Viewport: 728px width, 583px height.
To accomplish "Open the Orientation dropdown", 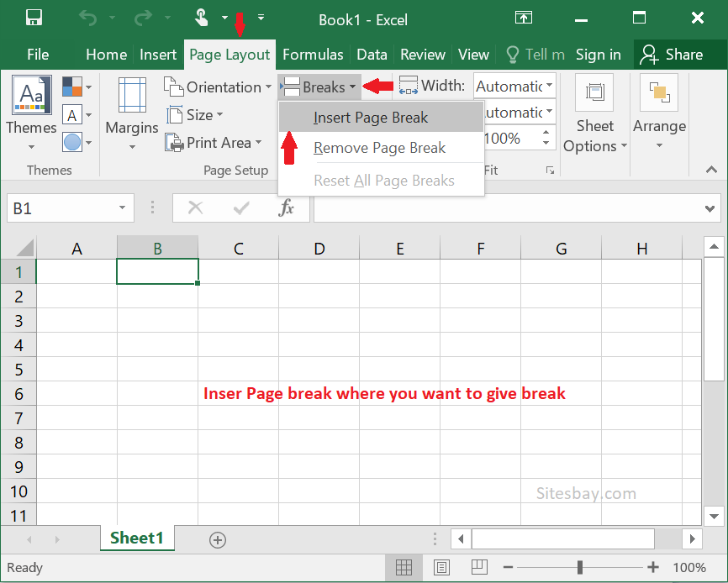I will pos(218,87).
